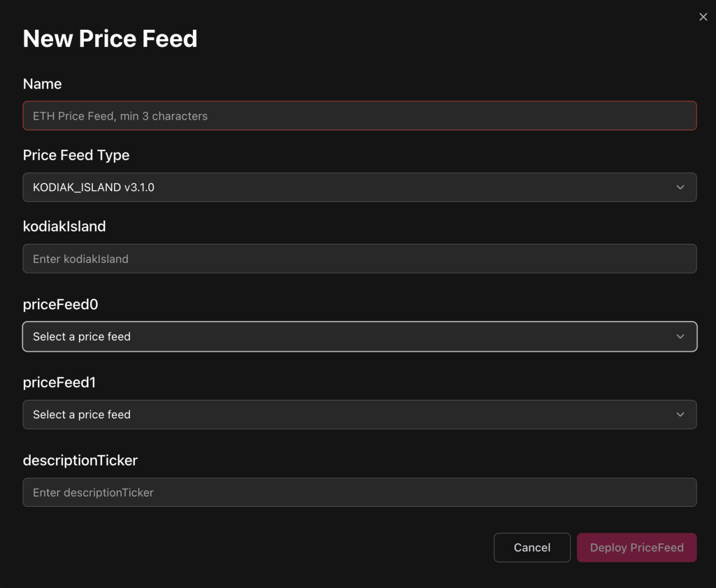Select the KODIAK_ISLAND v3.1.0 value text
716x588 pixels.
pyautogui.click(x=93, y=187)
